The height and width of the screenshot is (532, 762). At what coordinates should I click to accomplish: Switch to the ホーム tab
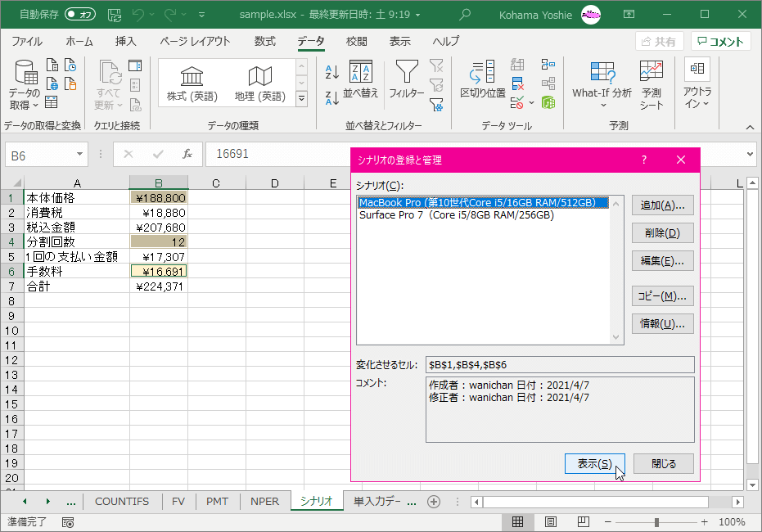tap(79, 42)
